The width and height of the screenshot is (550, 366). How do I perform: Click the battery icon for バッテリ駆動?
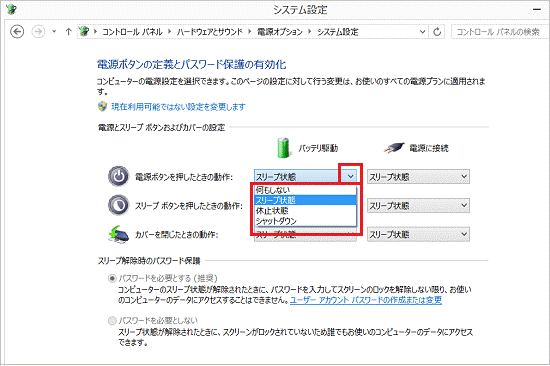283,148
